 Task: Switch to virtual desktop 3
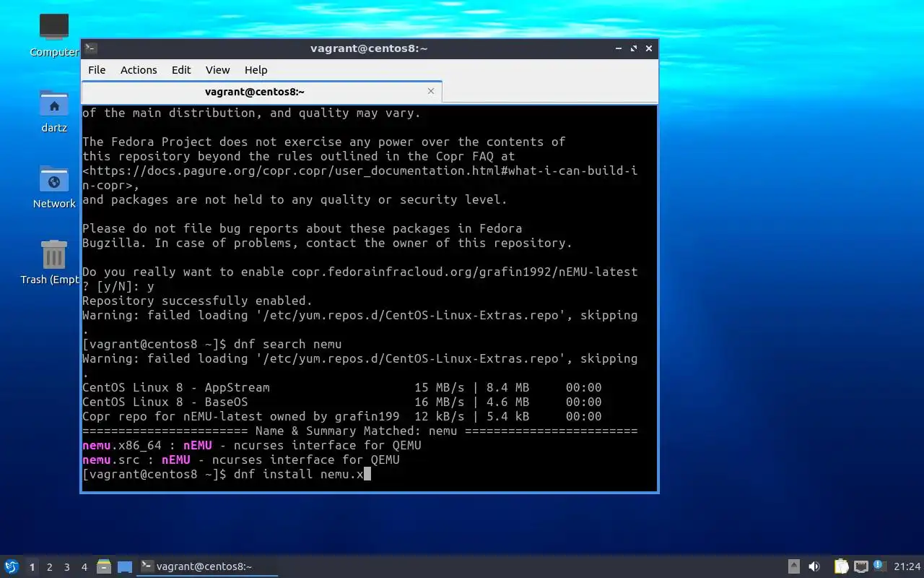pos(66,567)
